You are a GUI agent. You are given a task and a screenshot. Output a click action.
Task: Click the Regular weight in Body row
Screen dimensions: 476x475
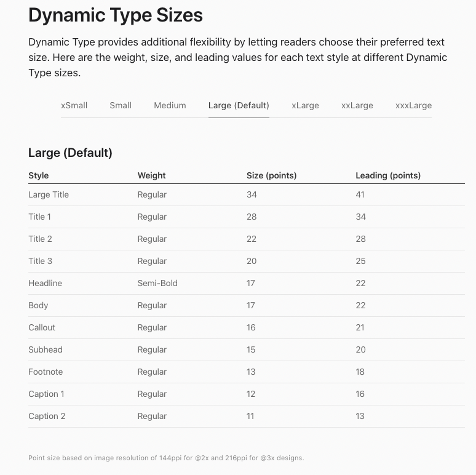[x=152, y=306]
